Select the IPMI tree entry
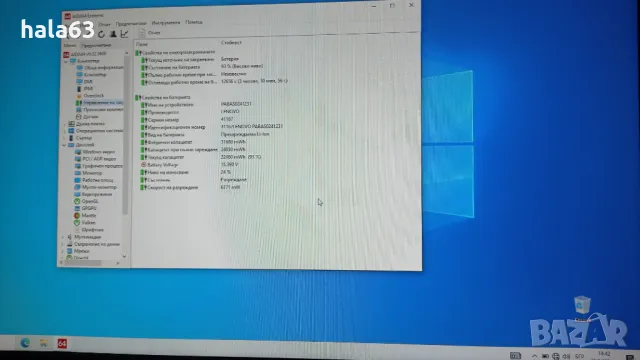This screenshot has width=640, height=360. coord(85,89)
